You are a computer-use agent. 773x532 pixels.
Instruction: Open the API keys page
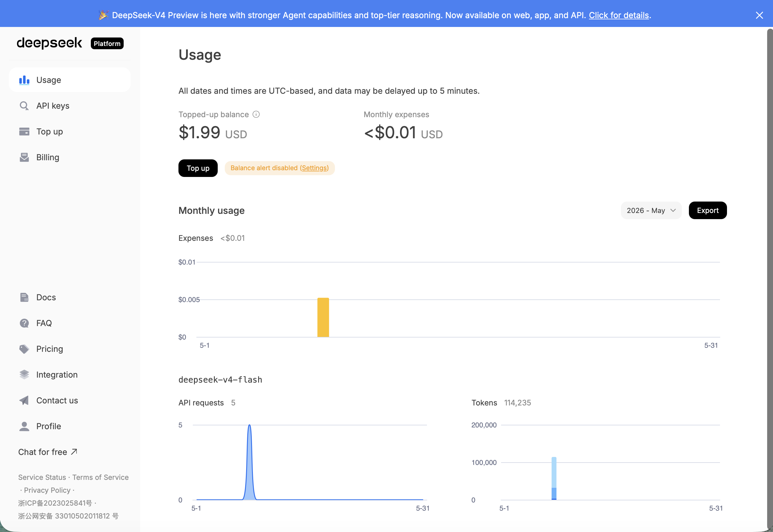[x=69, y=106]
